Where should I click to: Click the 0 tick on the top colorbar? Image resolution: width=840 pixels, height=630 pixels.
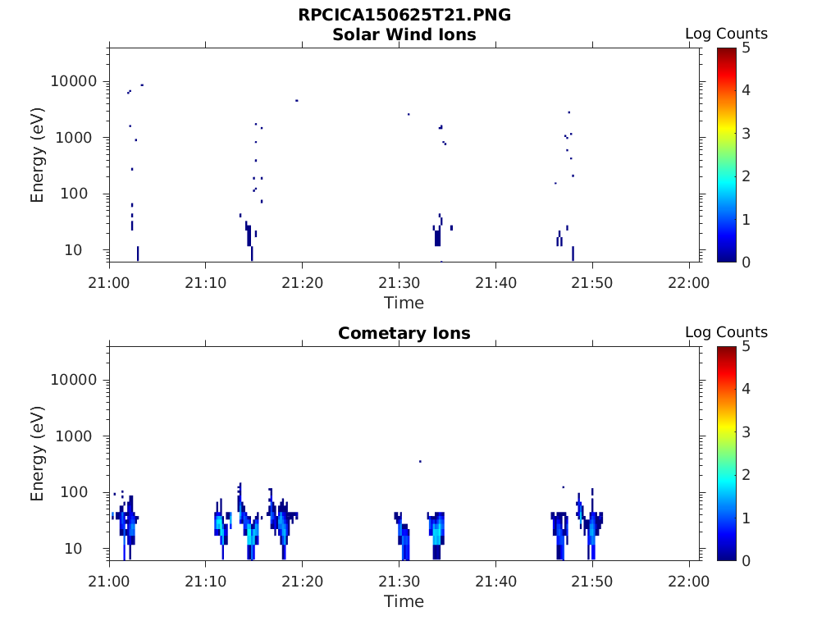tap(746, 262)
